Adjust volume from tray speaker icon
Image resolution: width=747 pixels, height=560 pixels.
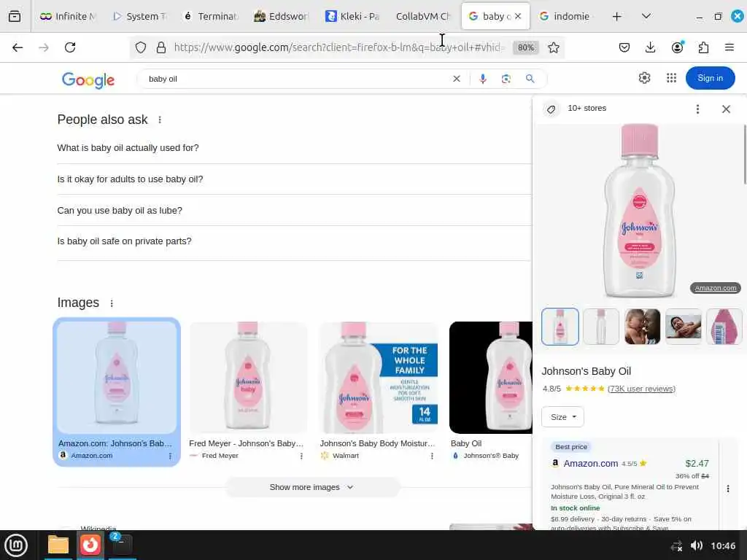(x=696, y=545)
